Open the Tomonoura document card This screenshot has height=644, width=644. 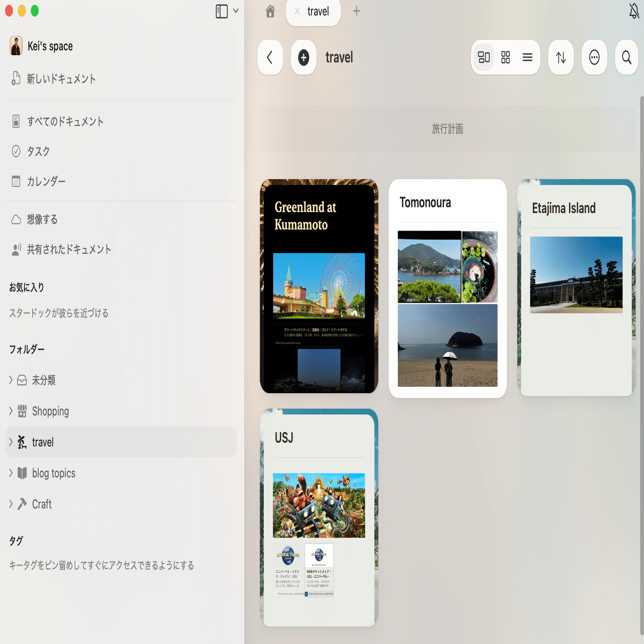(448, 289)
